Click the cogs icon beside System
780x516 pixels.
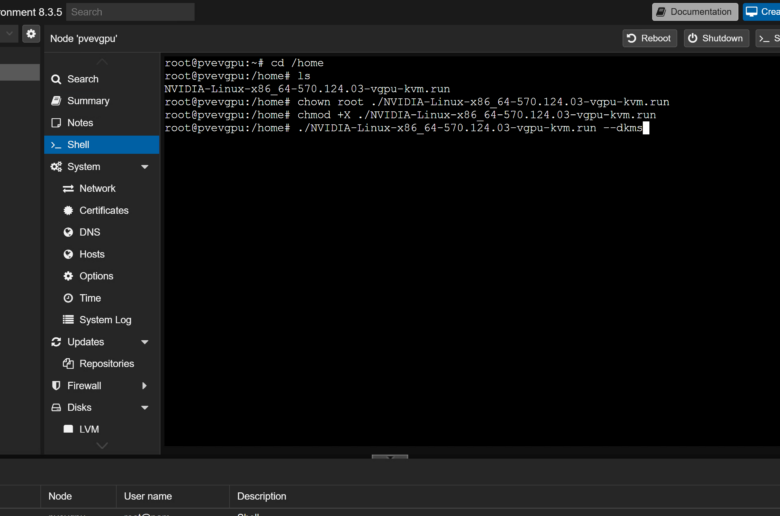tap(56, 167)
